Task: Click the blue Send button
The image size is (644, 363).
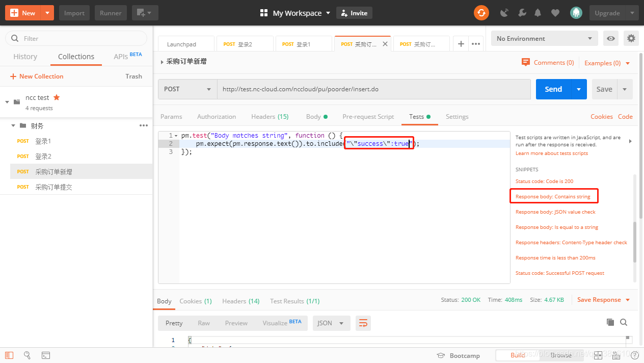Action: [x=554, y=89]
